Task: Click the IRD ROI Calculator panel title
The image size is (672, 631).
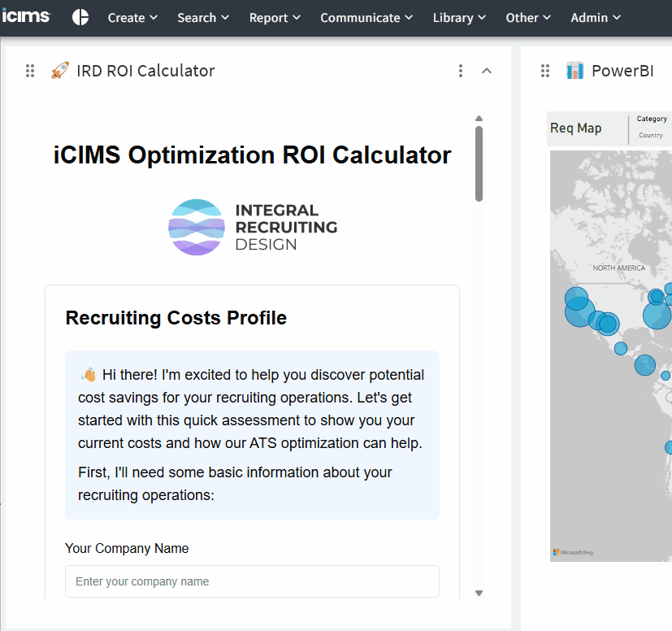Action: pyautogui.click(x=145, y=71)
